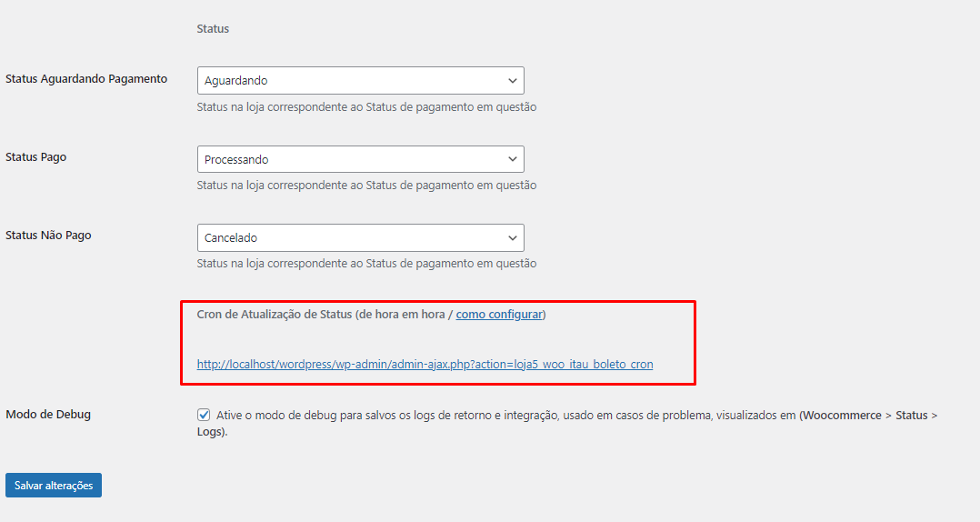Click the 'Status Pago' field label
Screen dimensions: 980x522
(x=36, y=157)
